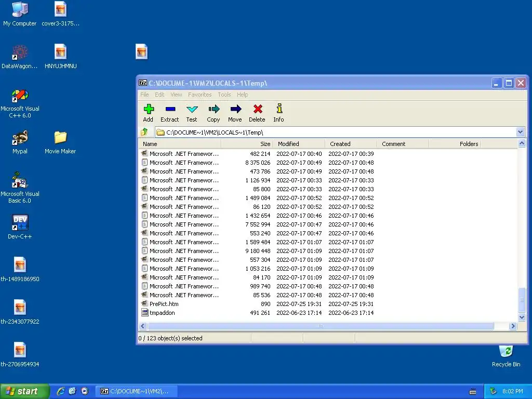Sort list by Comment column header
532x399 pixels.
403,144
